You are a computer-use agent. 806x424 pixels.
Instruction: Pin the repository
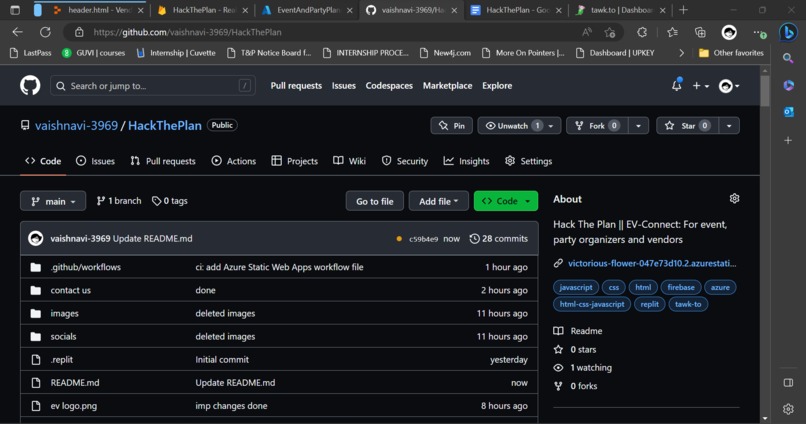click(x=451, y=125)
